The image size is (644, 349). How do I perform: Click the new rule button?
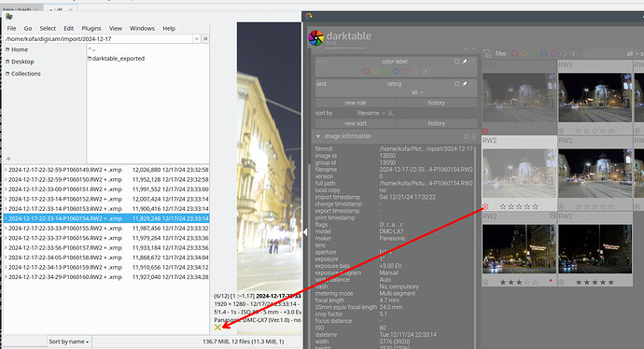coord(356,103)
